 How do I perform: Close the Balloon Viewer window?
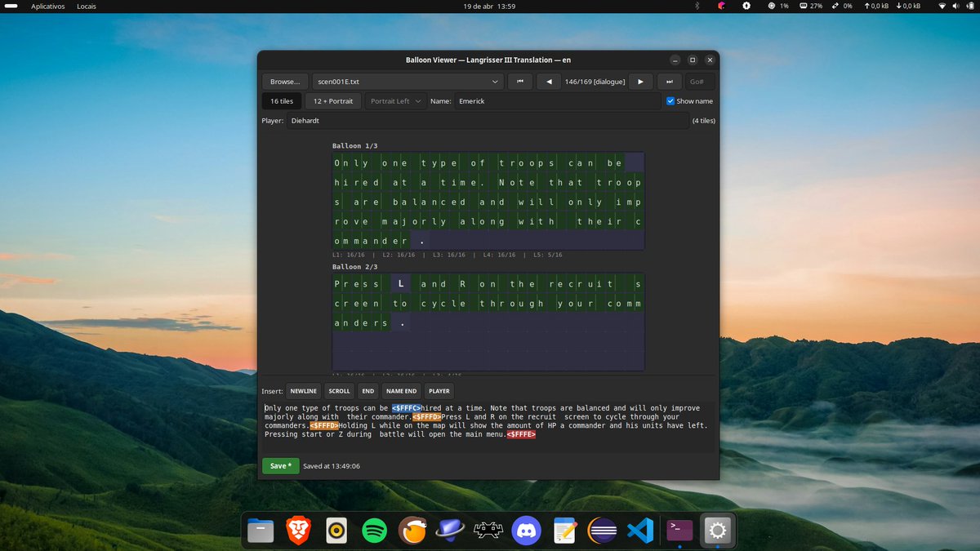[x=710, y=60]
